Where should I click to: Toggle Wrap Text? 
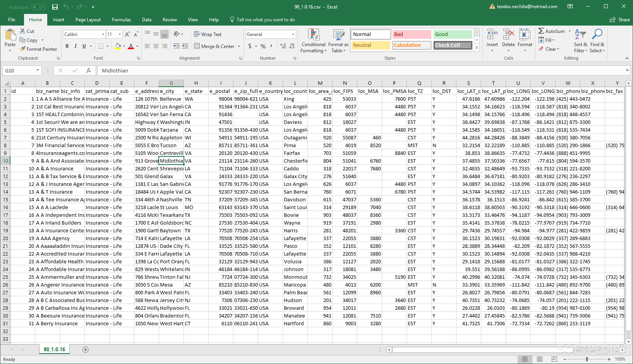point(208,34)
